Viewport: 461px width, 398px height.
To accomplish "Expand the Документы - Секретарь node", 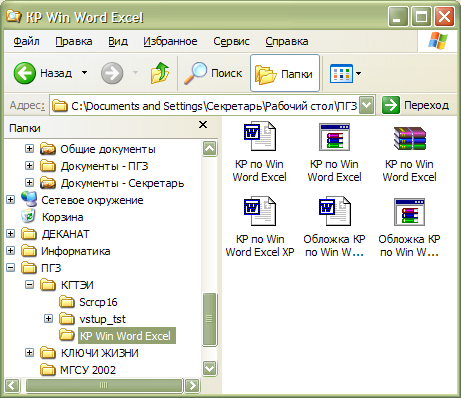I will click(29, 183).
